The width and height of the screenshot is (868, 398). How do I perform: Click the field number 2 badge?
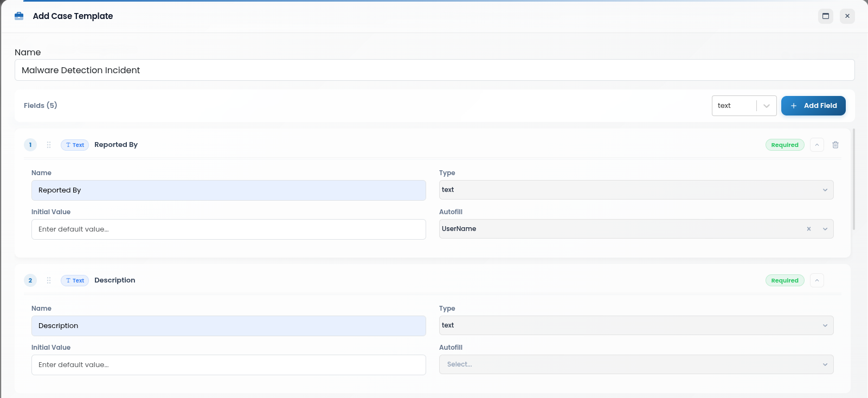[30, 280]
